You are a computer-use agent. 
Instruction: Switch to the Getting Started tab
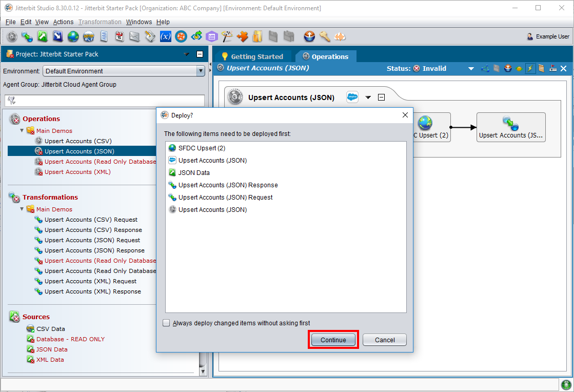tap(252, 56)
